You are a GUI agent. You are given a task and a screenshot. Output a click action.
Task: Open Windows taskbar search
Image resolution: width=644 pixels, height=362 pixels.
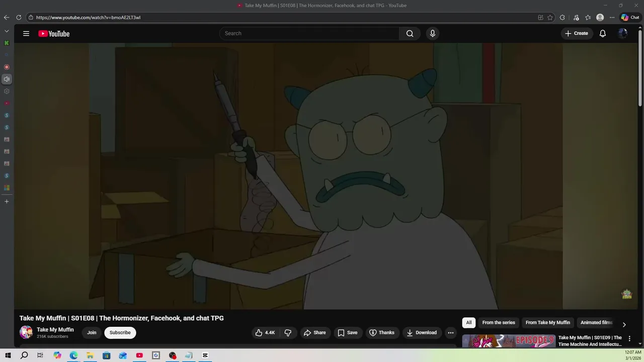pos(24,355)
